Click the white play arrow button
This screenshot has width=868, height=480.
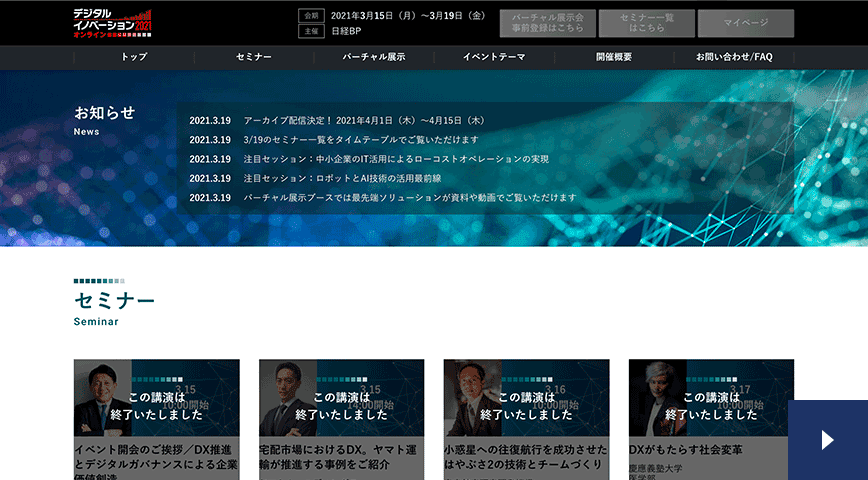(827, 440)
